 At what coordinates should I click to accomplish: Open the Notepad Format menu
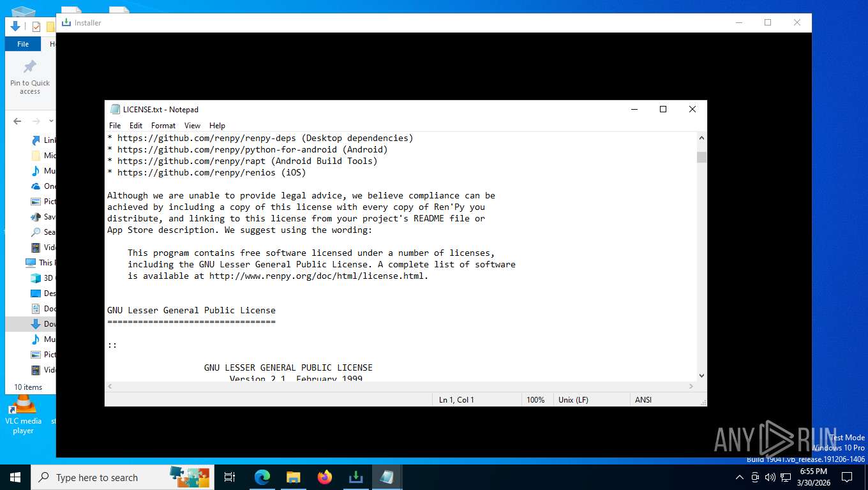(x=163, y=126)
